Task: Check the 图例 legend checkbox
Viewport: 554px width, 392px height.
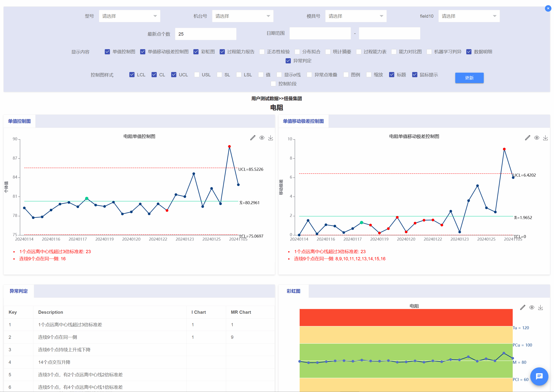Action: pyautogui.click(x=346, y=75)
